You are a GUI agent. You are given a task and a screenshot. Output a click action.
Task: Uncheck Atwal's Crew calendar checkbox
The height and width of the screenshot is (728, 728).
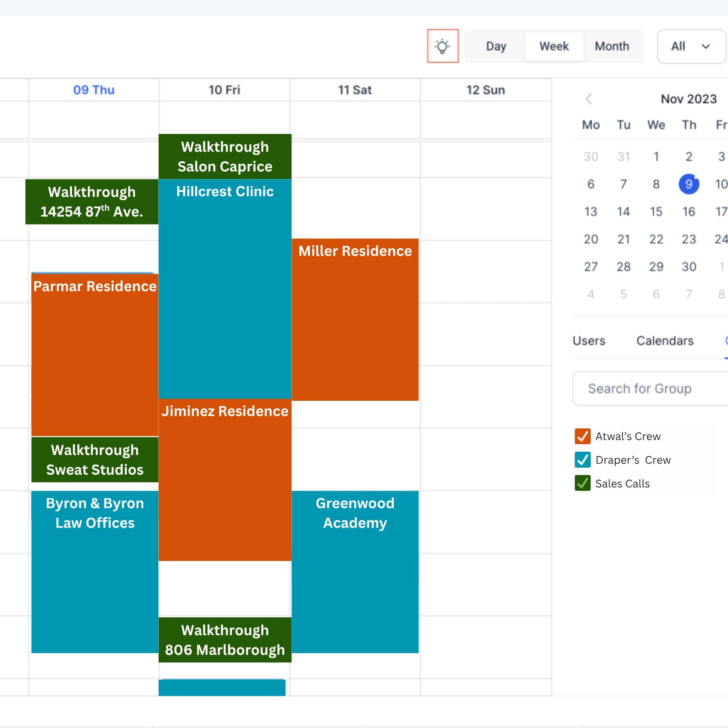point(582,436)
